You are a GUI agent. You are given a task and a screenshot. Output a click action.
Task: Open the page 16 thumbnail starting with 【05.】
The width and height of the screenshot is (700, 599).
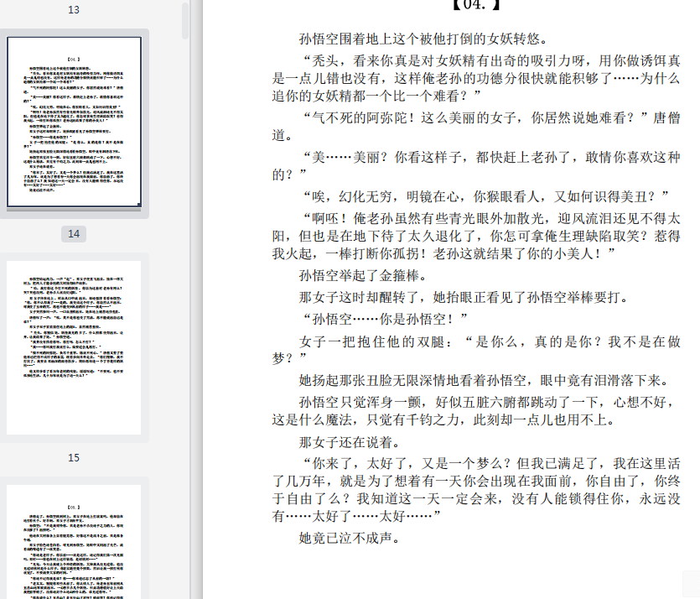point(74,542)
